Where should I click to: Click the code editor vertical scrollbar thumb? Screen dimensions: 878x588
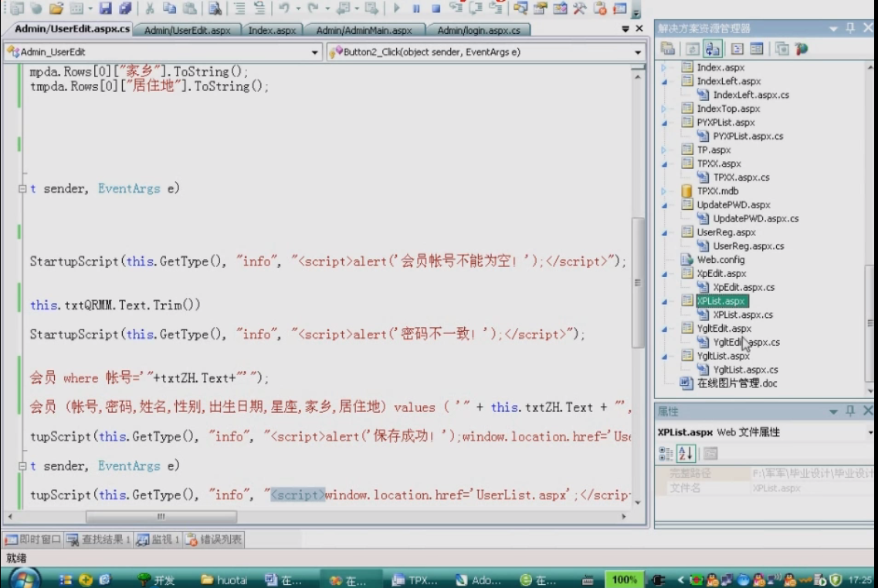tap(638, 282)
